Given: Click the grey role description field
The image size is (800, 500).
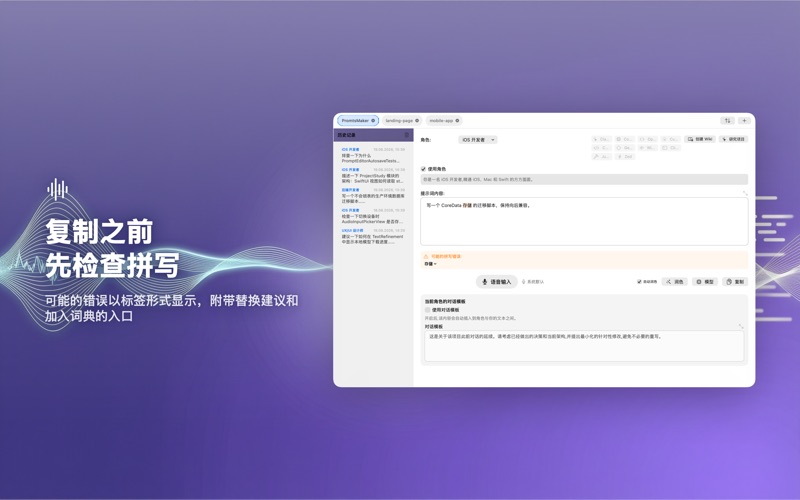Looking at the screenshot, I should (x=584, y=180).
